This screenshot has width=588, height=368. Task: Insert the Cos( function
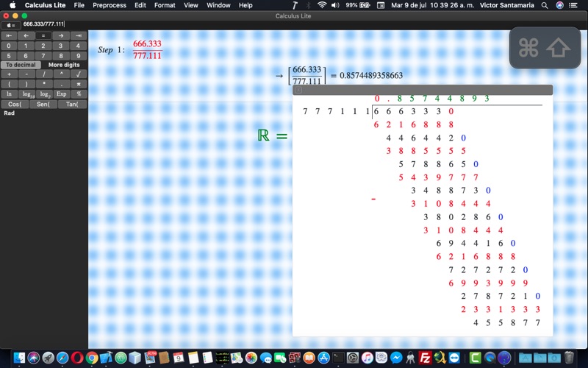(15, 104)
